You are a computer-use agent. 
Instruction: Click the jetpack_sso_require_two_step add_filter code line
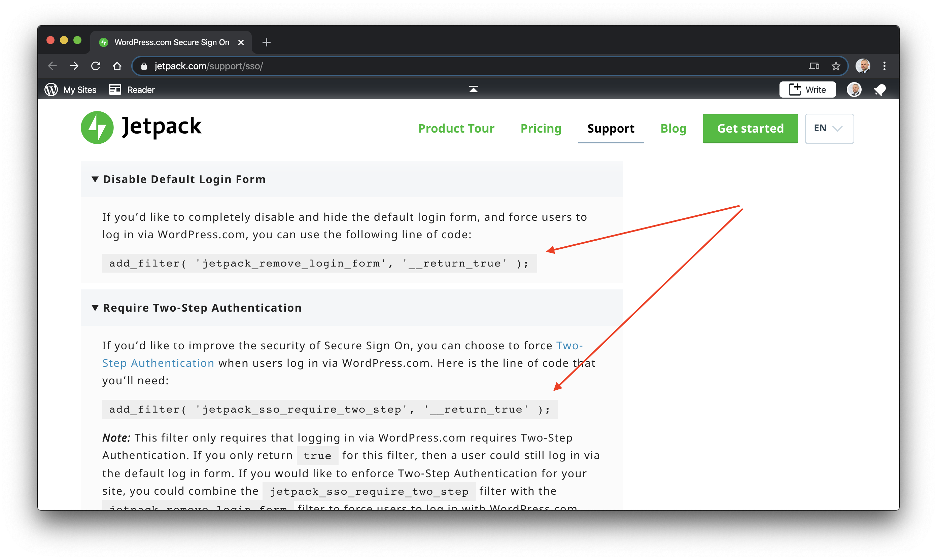click(330, 409)
